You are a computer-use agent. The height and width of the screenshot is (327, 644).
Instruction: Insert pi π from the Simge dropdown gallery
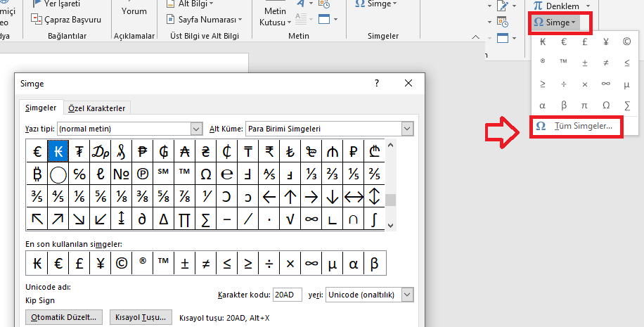(584, 105)
